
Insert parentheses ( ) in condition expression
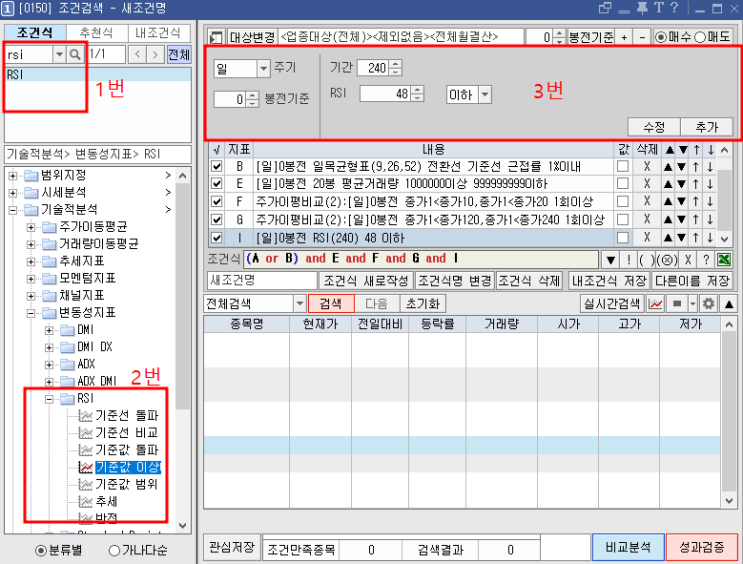pos(647,260)
